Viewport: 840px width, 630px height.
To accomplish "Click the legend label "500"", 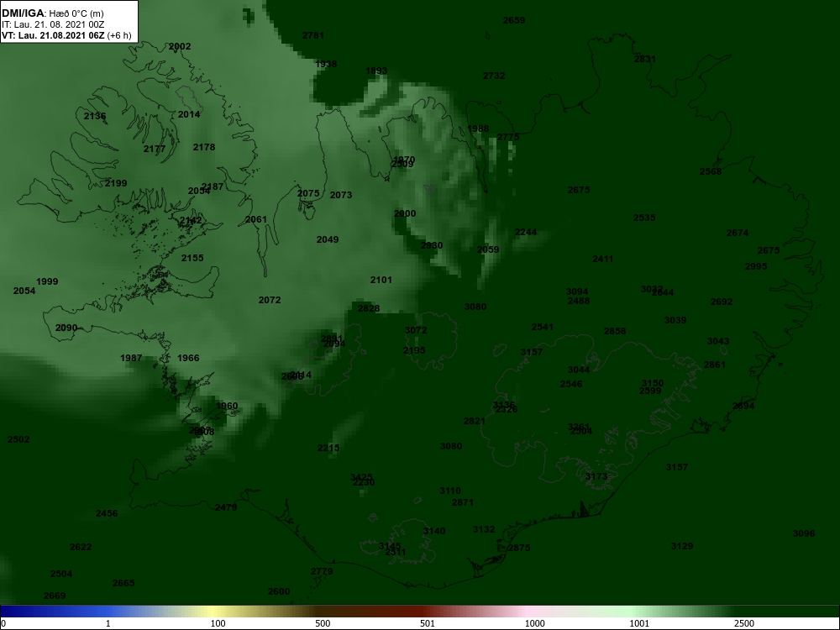I will tap(323, 623).
